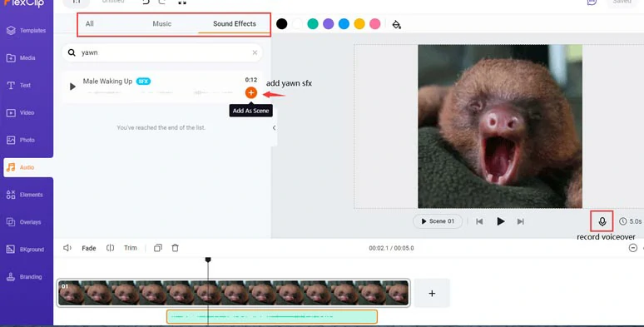Select scene 01 sloth clip in timeline
Viewport: 644px width, 327px height.
(x=233, y=294)
